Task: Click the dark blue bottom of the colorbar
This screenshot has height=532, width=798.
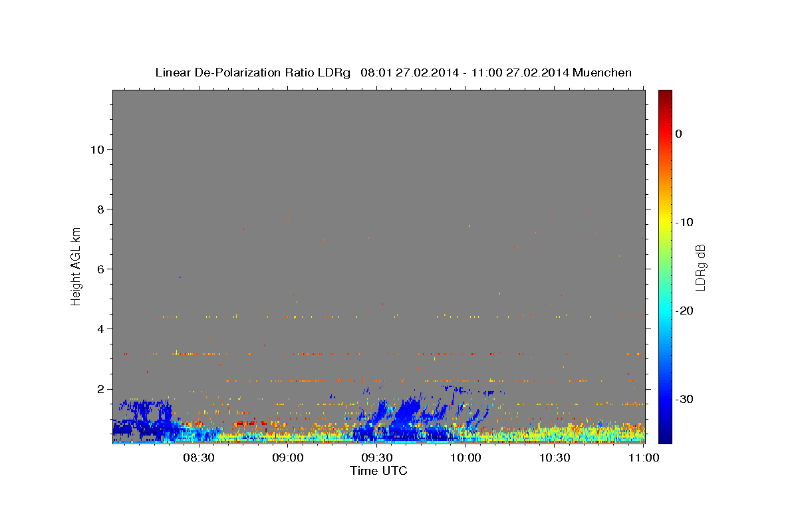Action: pos(665,438)
